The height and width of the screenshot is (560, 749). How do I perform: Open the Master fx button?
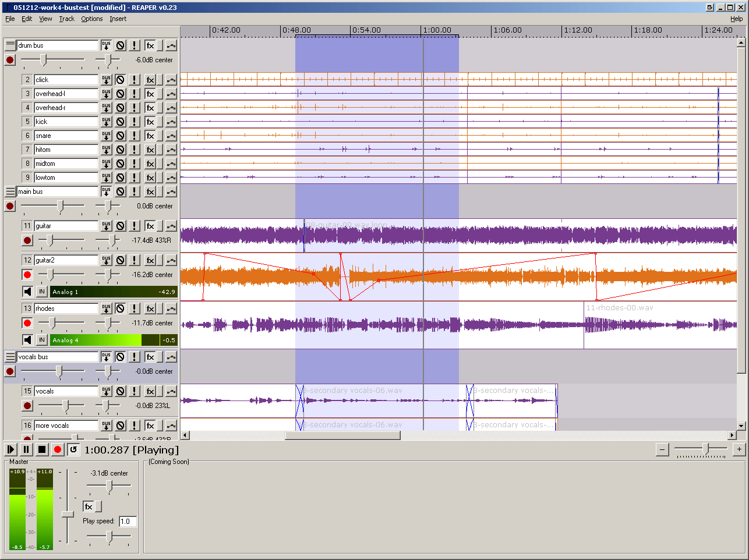click(x=89, y=506)
